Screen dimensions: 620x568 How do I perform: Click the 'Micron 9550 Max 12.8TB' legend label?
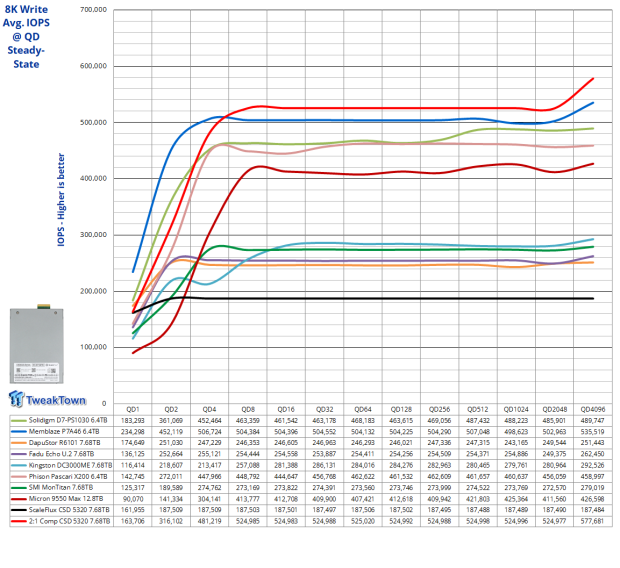click(66, 499)
